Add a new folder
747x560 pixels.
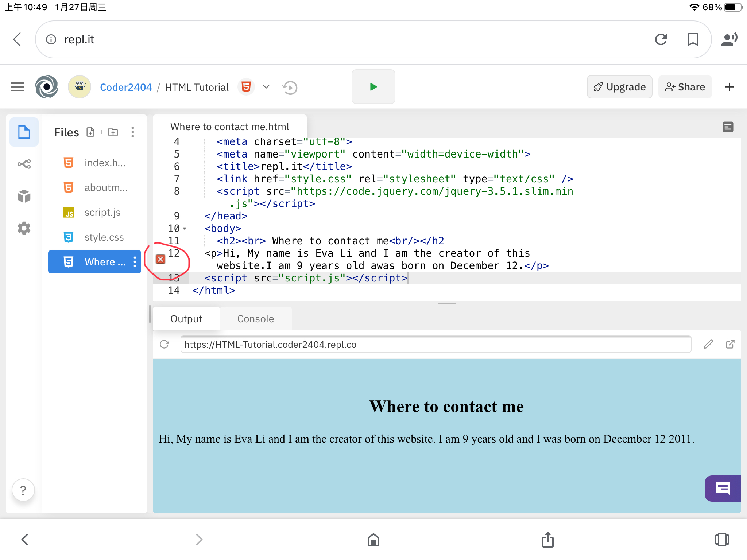click(x=113, y=132)
